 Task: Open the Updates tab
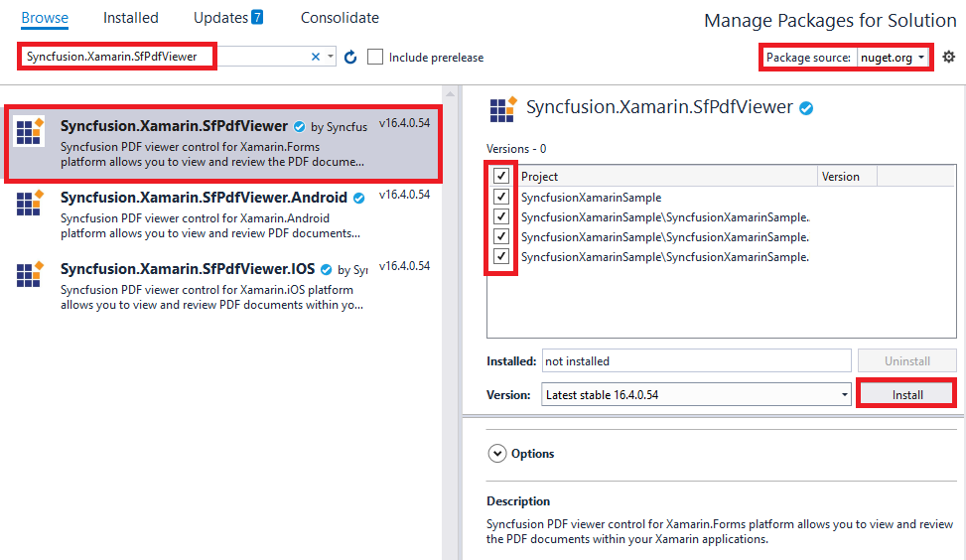(x=220, y=18)
